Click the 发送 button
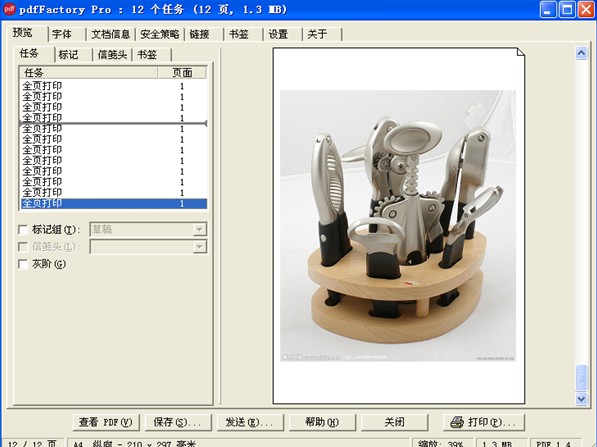The width and height of the screenshot is (597, 447). [250, 422]
